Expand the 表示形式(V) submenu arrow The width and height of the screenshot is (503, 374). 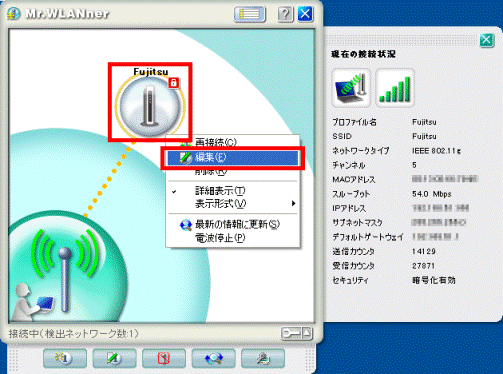point(293,203)
